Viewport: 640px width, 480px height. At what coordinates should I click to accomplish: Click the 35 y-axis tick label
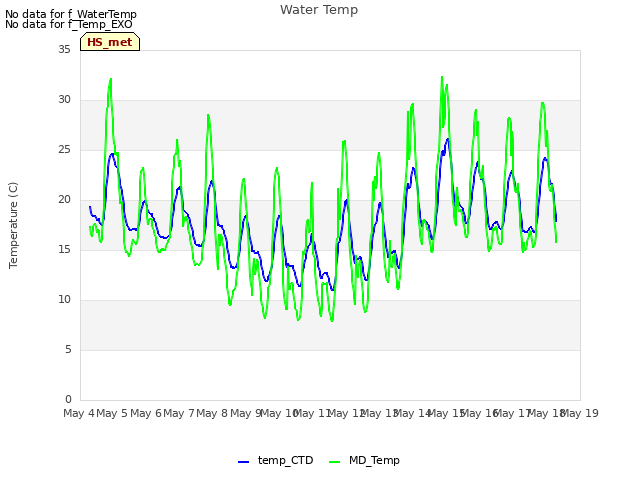(64, 50)
